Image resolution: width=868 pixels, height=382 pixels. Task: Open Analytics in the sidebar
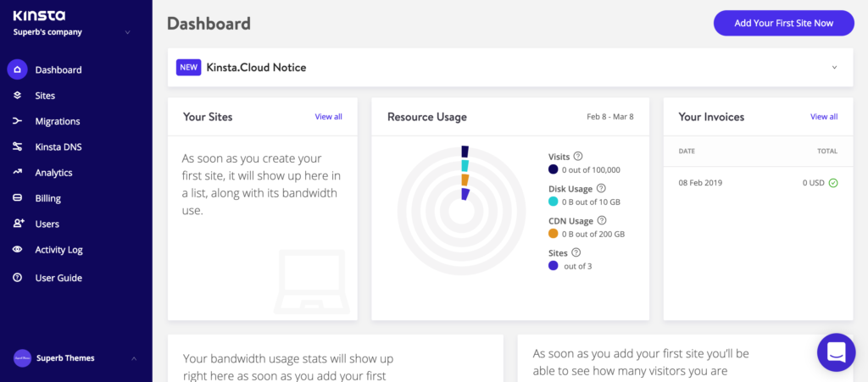pos(53,173)
